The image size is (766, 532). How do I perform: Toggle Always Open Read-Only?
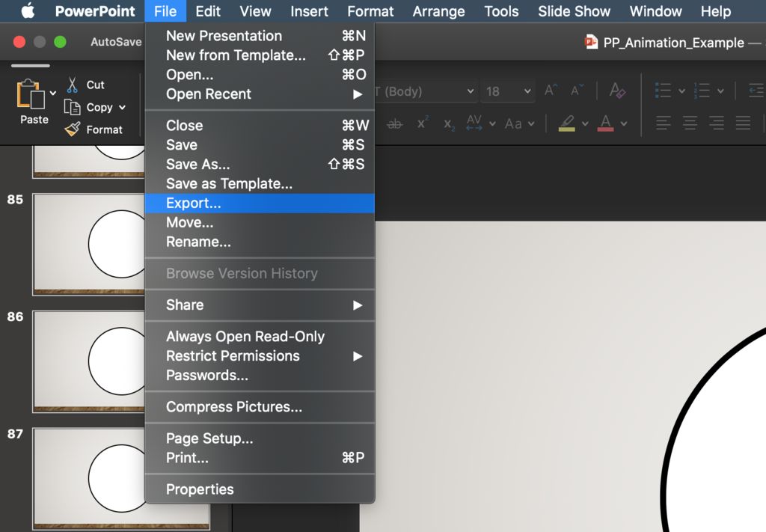click(x=260, y=337)
